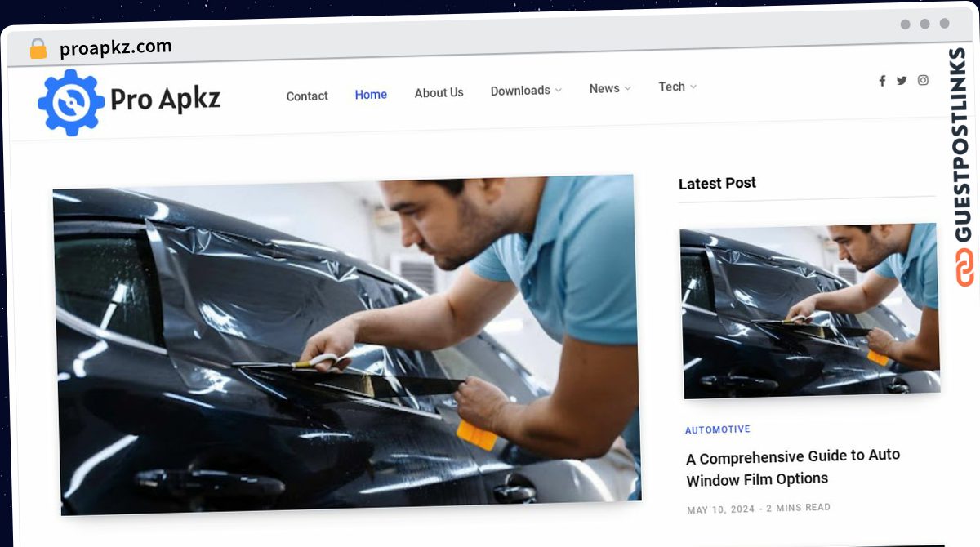The image size is (980, 547).
Task: Open the large featured car tinting image
Action: [x=348, y=345]
